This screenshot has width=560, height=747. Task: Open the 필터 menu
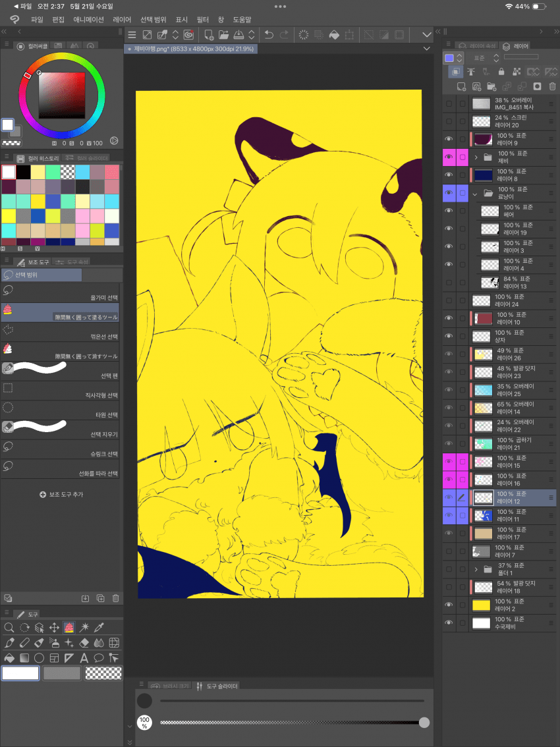click(203, 20)
